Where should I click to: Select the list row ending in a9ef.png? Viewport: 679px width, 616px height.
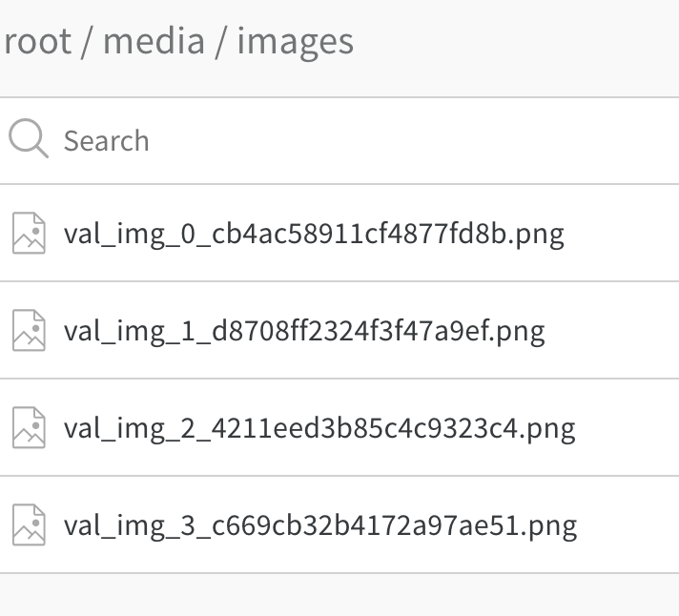(x=339, y=330)
